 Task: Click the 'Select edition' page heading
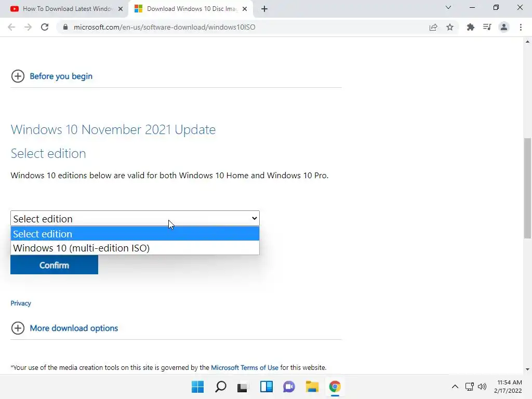click(48, 153)
